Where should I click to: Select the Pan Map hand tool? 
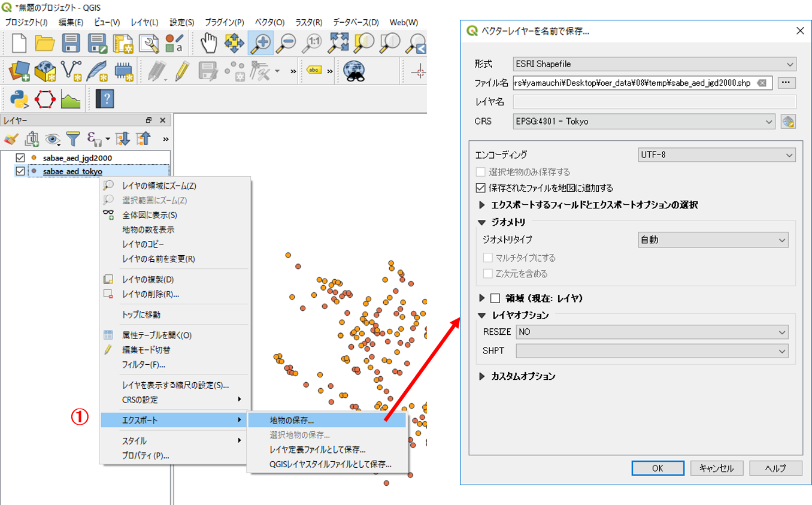208,43
